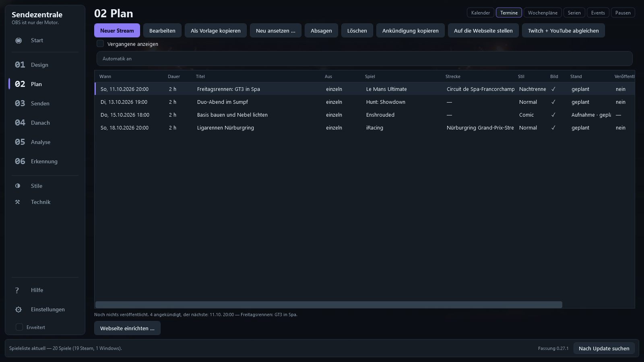
Task: Enable the Erweitert checkbox
Action: [19, 327]
